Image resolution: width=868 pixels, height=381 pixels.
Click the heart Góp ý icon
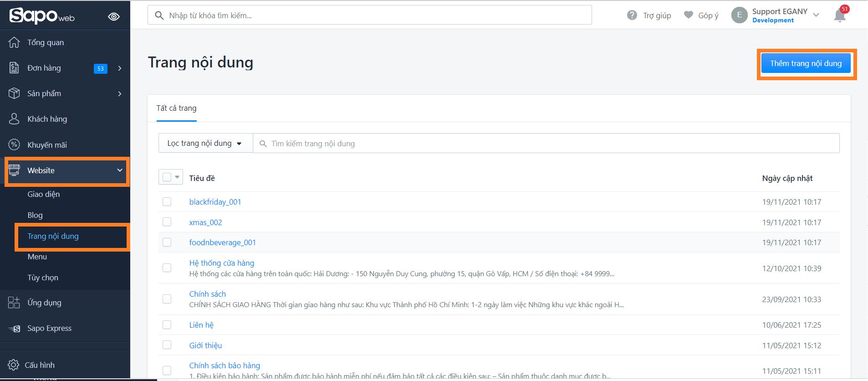[689, 15]
